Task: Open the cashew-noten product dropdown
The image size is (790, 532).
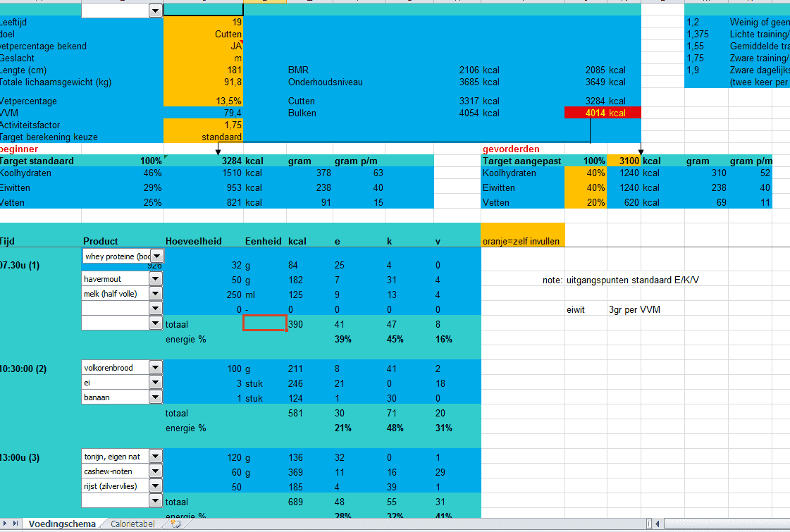Action: (x=156, y=471)
